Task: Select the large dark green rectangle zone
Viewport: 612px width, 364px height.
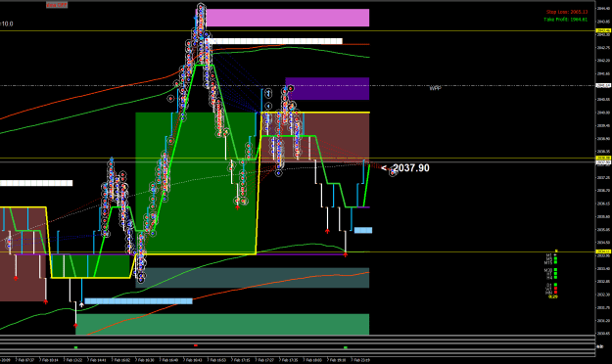Action: (196, 183)
